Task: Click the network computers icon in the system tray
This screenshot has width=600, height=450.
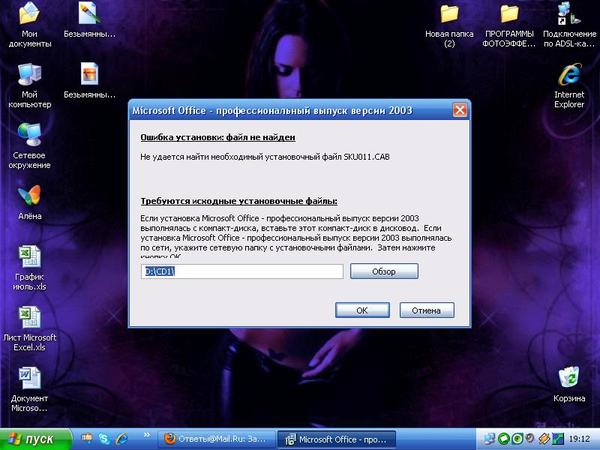Action: pyautogui.click(x=489, y=439)
